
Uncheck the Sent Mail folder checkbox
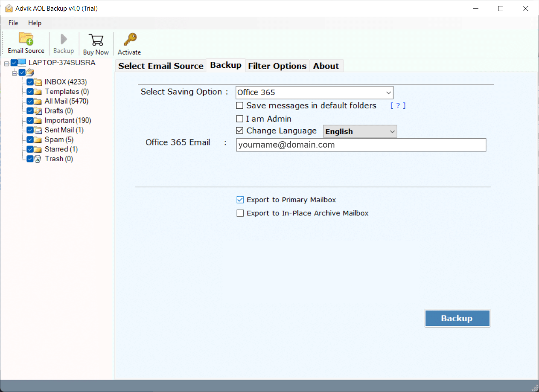click(30, 130)
